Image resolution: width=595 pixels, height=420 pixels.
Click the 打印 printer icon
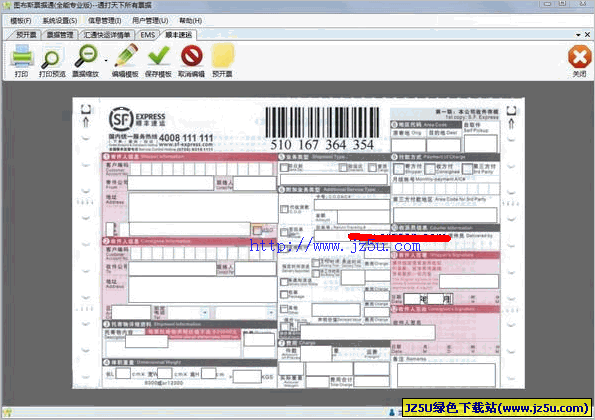[22, 56]
